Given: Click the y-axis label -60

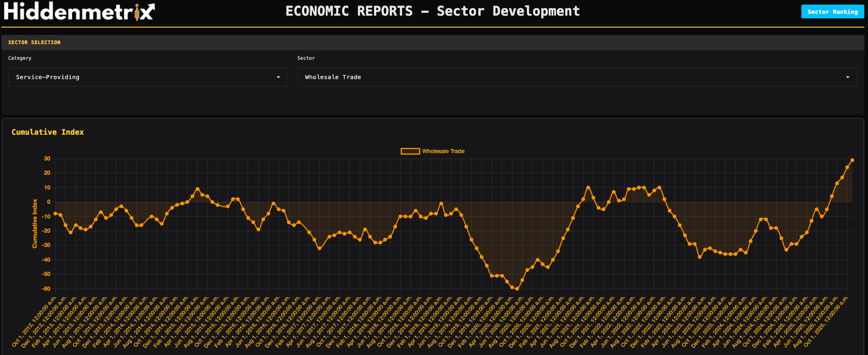Looking at the screenshot, I should [46, 289].
